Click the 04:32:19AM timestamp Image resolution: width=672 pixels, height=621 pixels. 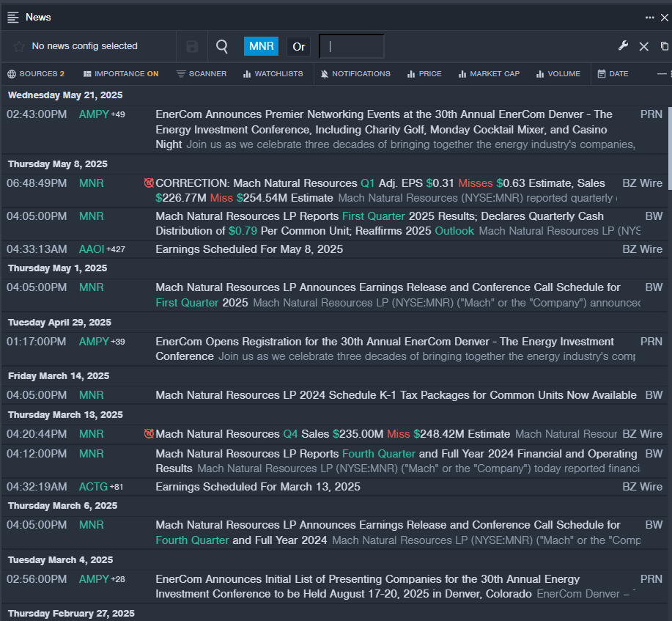(x=37, y=487)
